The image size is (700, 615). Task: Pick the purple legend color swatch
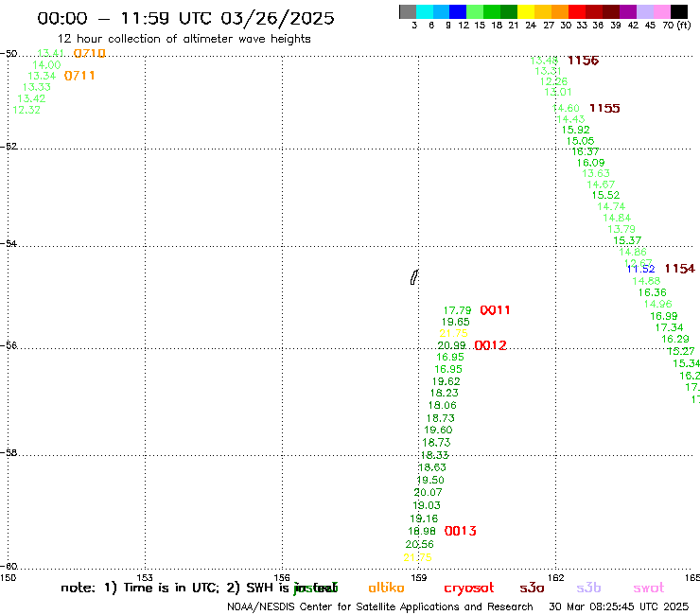[x=628, y=11]
